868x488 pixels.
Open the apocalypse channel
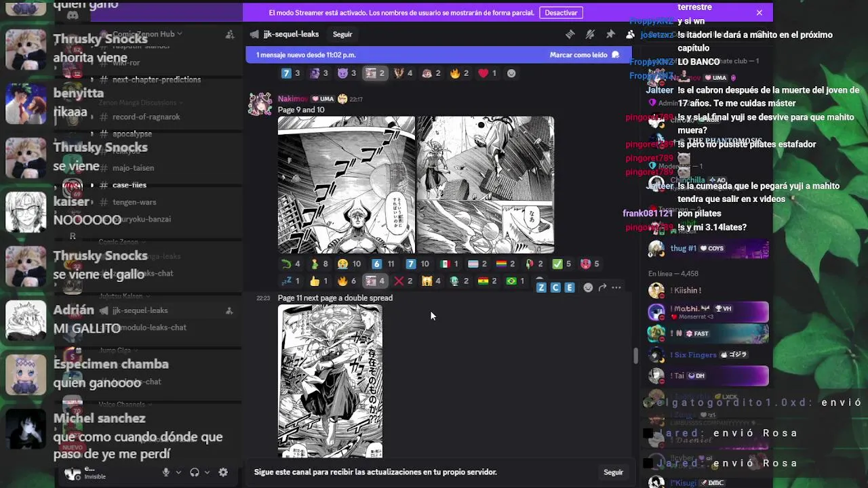pyautogui.click(x=132, y=134)
